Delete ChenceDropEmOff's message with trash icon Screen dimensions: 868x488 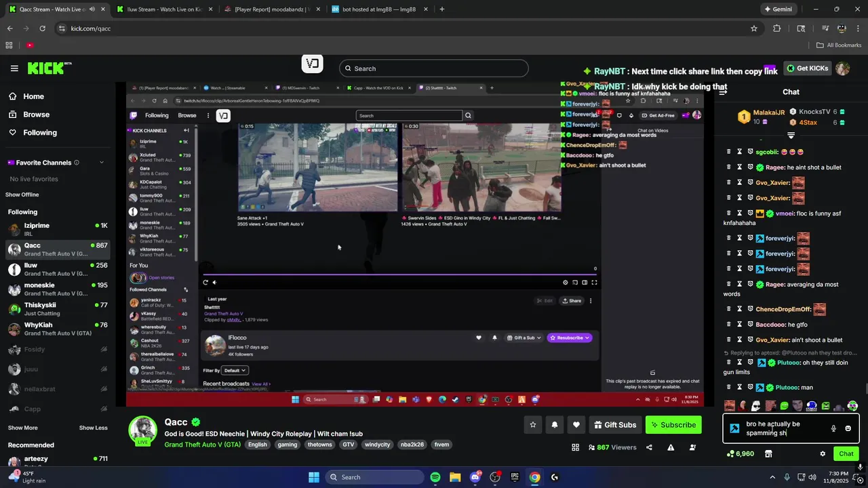pos(729,309)
